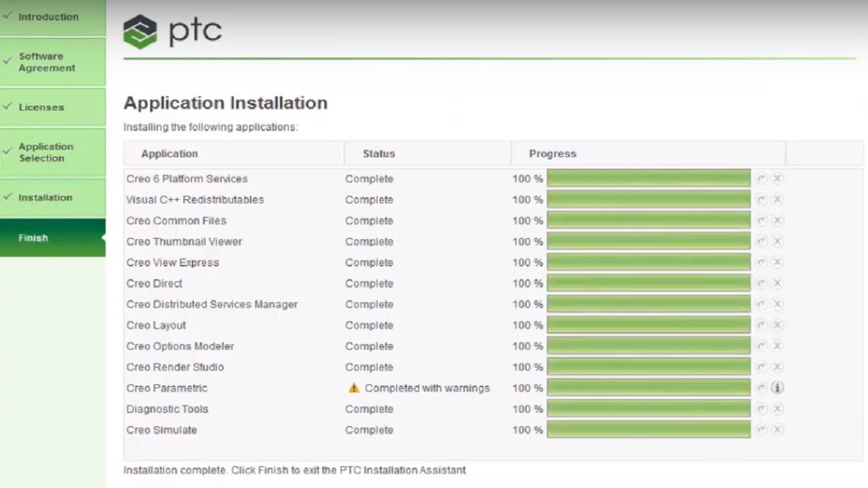Click the retry icon for Creo Direct

click(x=762, y=283)
